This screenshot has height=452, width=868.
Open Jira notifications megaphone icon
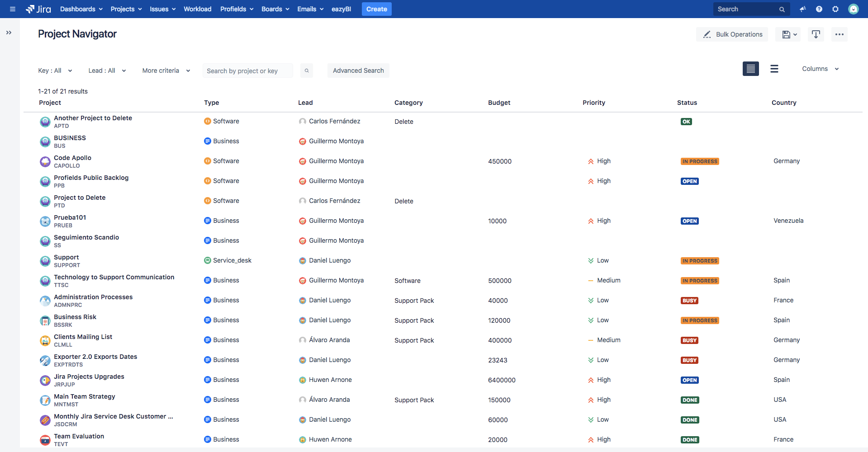click(x=802, y=9)
